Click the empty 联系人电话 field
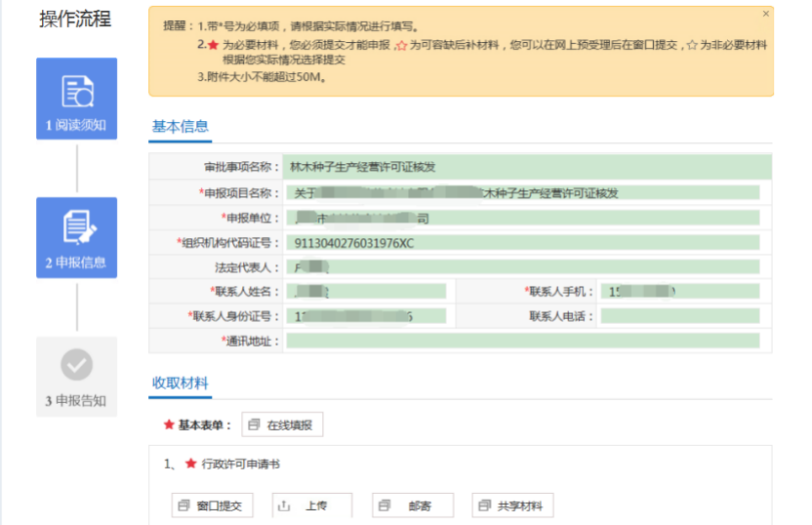 [679, 316]
